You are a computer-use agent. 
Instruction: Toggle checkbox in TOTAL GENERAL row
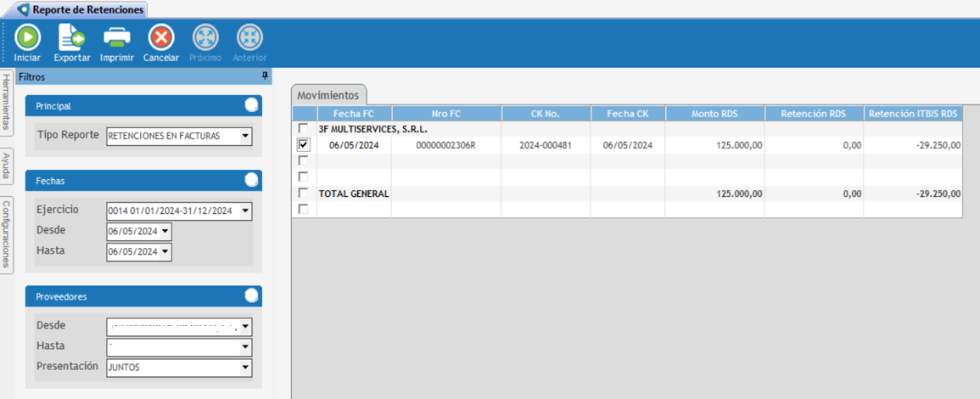(x=303, y=194)
